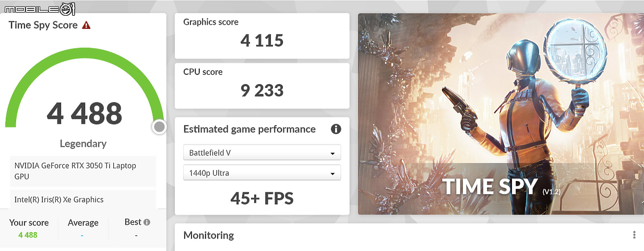This screenshot has width=644, height=251.
Task: Click the Graphics score value 4 115
Action: (x=262, y=40)
